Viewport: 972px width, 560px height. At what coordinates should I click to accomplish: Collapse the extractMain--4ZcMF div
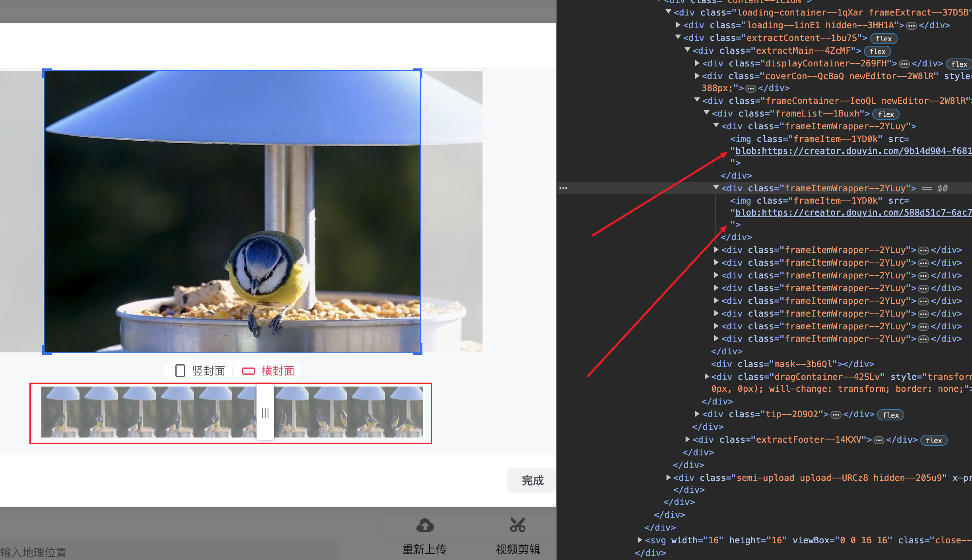(x=688, y=50)
